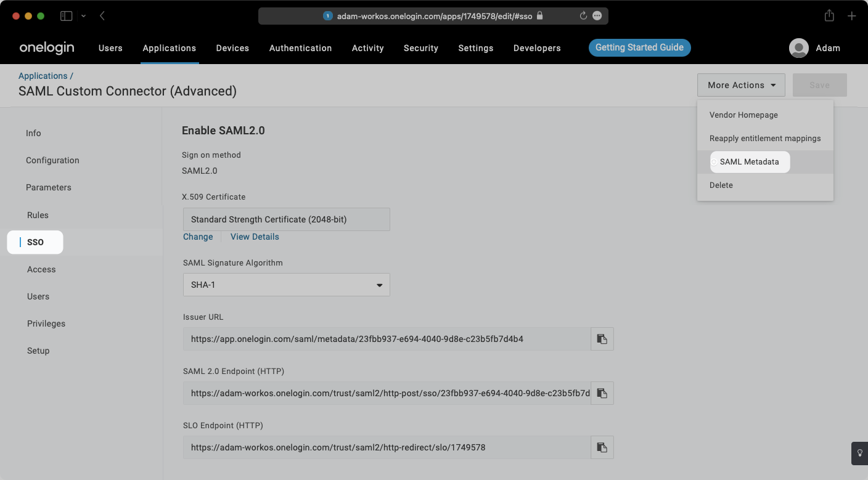Open the Getting Started Guide
This screenshot has height=480, width=868.
(639, 47)
